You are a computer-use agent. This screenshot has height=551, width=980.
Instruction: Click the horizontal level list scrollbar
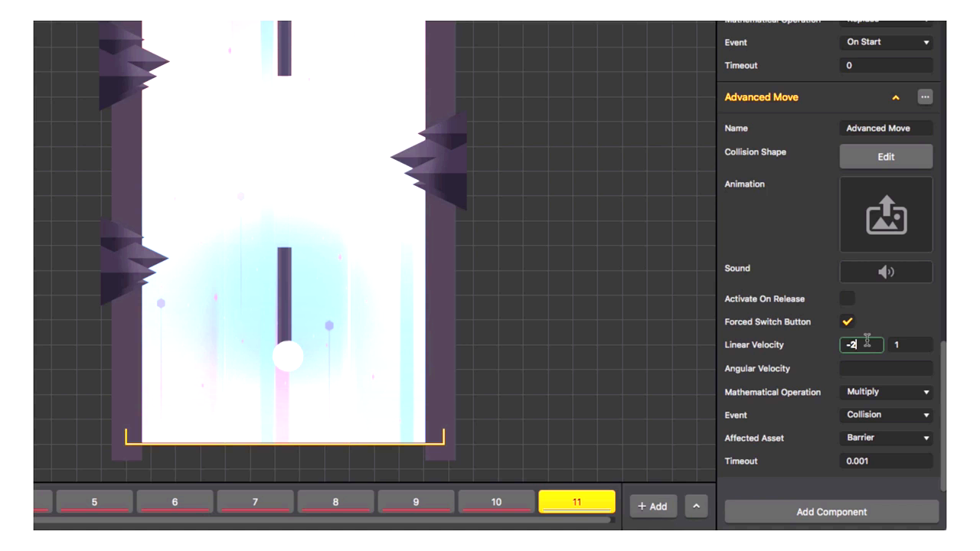322,520
